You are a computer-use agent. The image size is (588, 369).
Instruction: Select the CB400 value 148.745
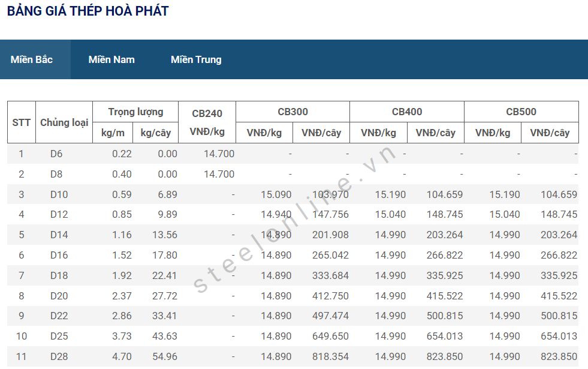pos(445,214)
